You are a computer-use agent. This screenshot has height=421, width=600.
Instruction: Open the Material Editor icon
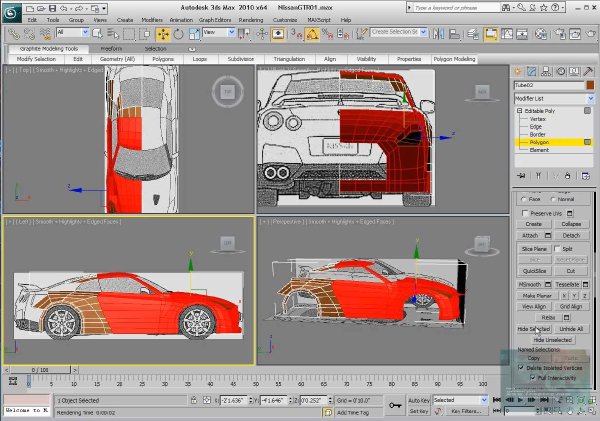point(541,34)
